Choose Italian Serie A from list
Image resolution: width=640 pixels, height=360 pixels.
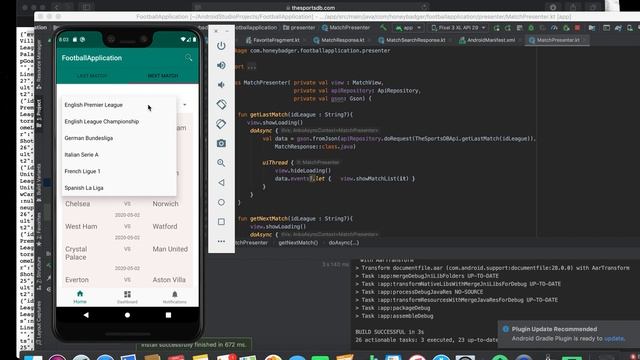click(x=119, y=155)
